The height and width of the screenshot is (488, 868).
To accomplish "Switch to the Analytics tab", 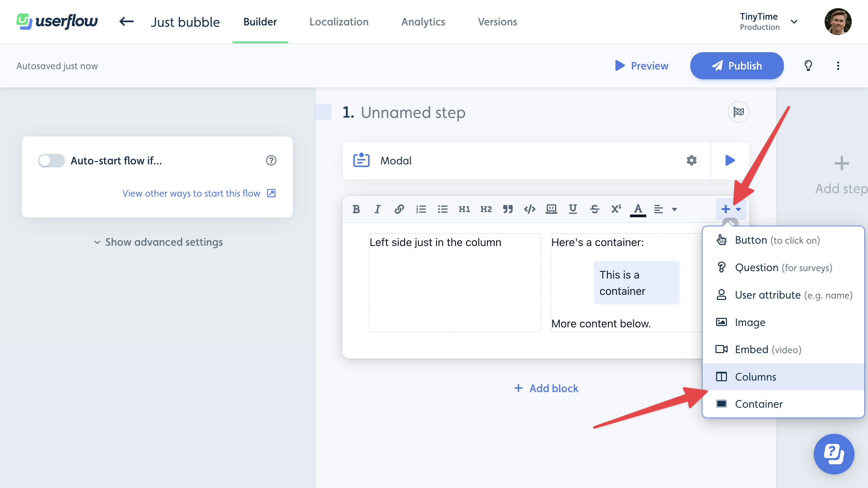I will [x=423, y=22].
